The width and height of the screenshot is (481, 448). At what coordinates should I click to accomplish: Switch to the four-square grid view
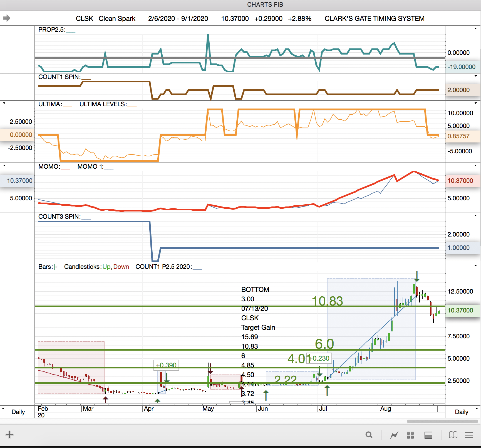tap(410, 435)
